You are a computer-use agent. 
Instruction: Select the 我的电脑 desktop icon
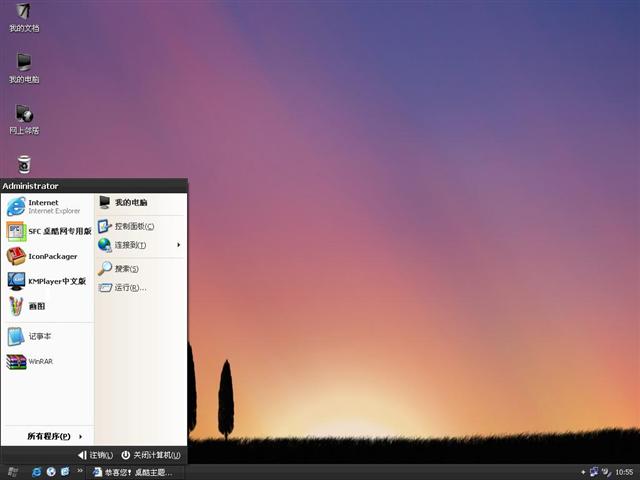pos(24,68)
